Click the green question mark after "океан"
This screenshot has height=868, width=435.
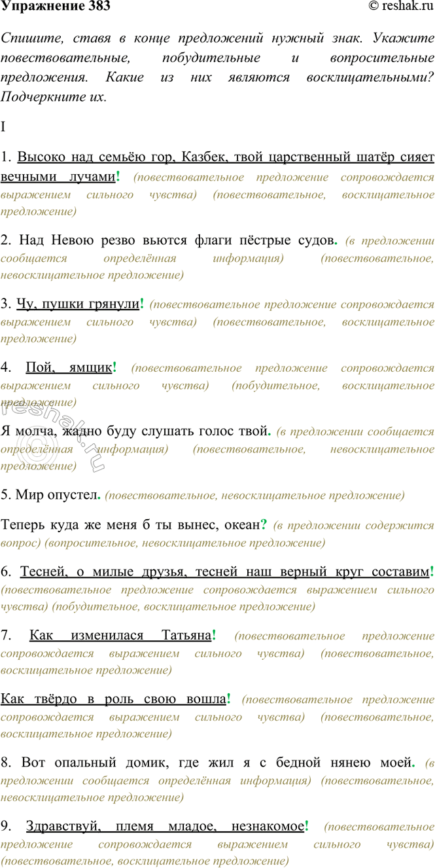pyautogui.click(x=264, y=524)
